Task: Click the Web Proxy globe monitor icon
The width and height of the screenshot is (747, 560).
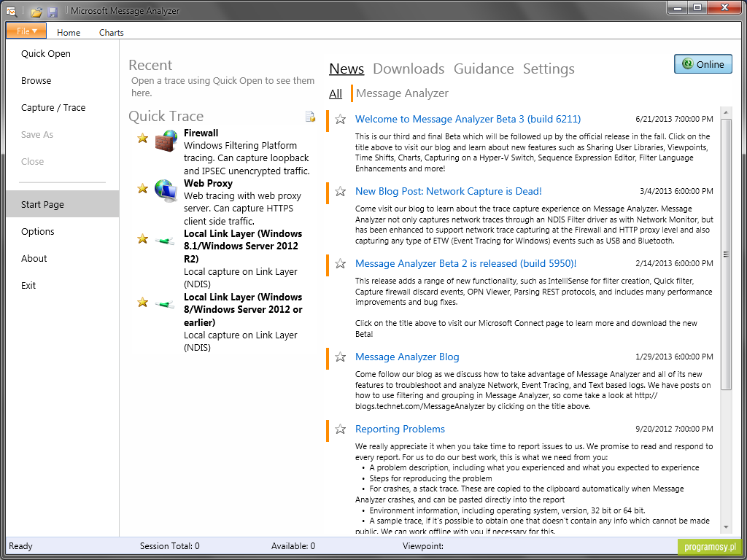Action: 166,190
